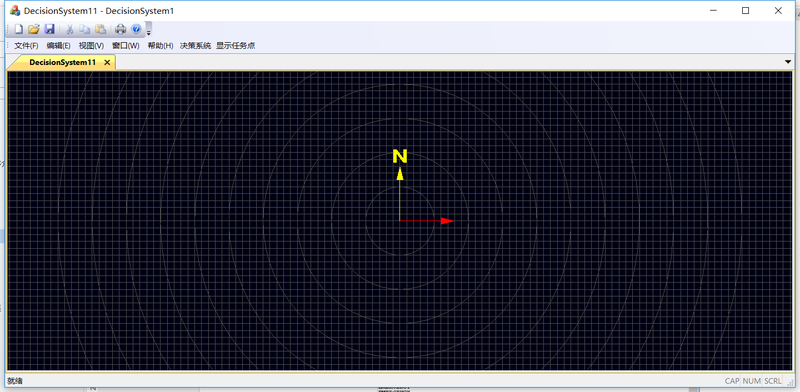
Task: Click the 显示任务点 menu item
Action: pos(236,45)
